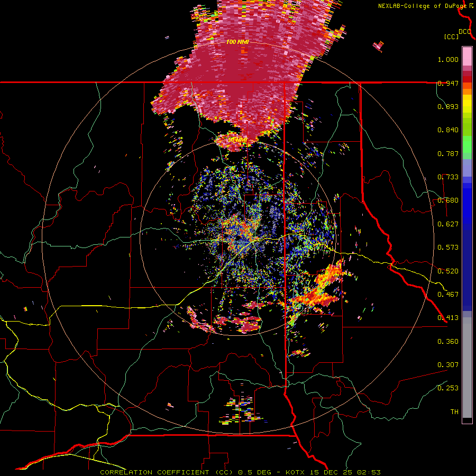
Task: Select the 0.840 scale value
Action: click(x=448, y=130)
